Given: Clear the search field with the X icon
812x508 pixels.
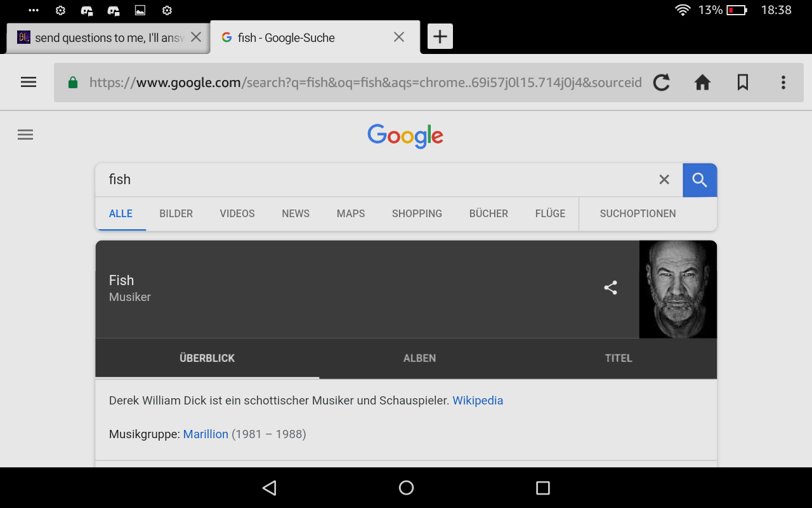Looking at the screenshot, I should tap(664, 180).
